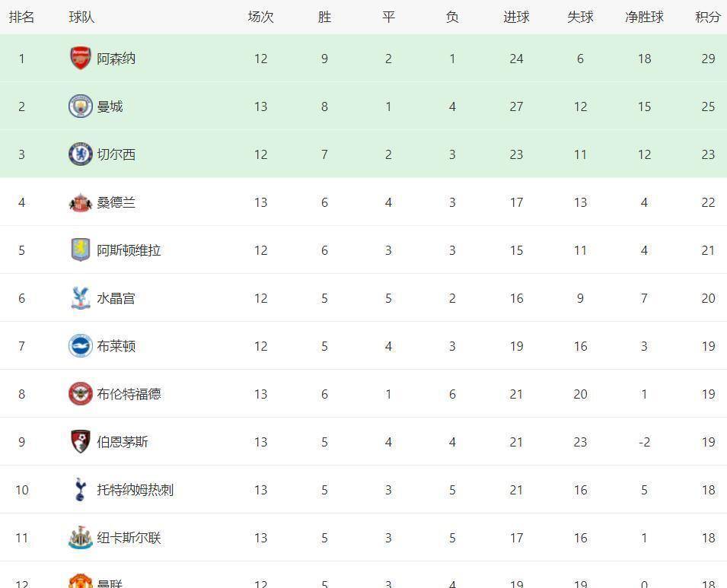Click the 排名 column header
This screenshot has height=588, width=727.
coord(21,17)
